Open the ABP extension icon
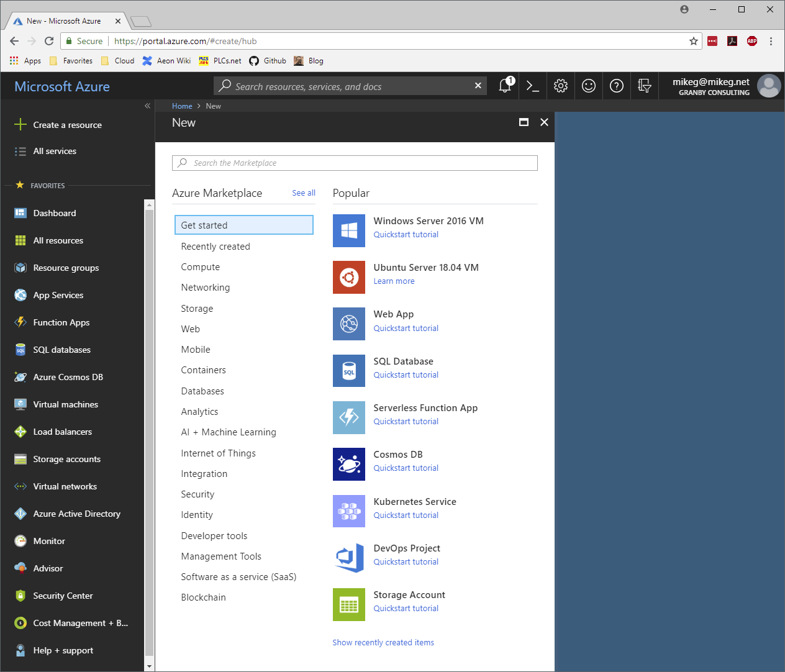Screen dimensions: 785x672 pyautogui.click(x=752, y=41)
